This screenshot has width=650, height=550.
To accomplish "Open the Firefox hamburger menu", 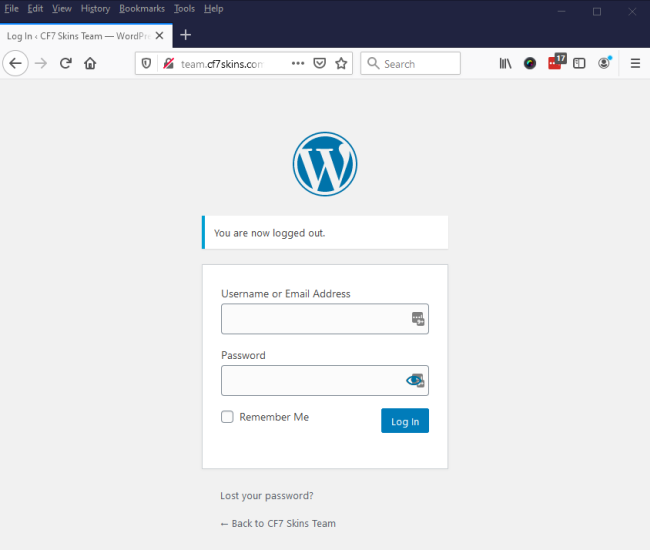I will [x=635, y=63].
